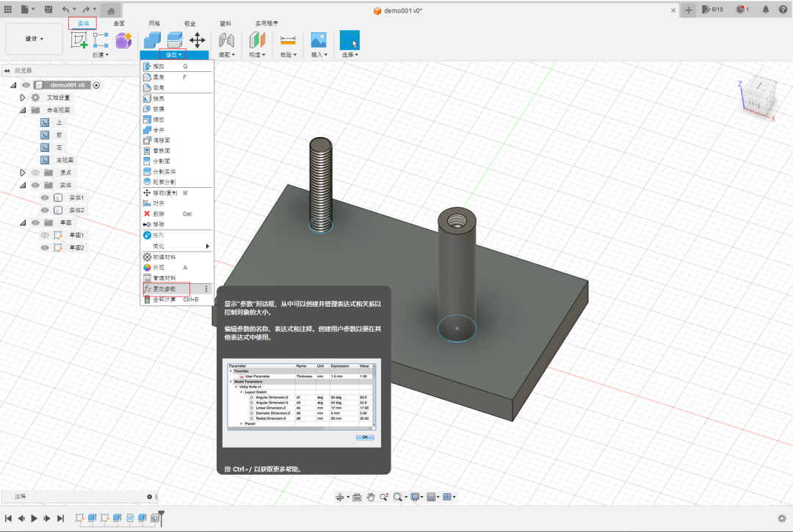The image size is (793, 532).
Task: Click the Orbit navigation icon
Action: coord(340,497)
